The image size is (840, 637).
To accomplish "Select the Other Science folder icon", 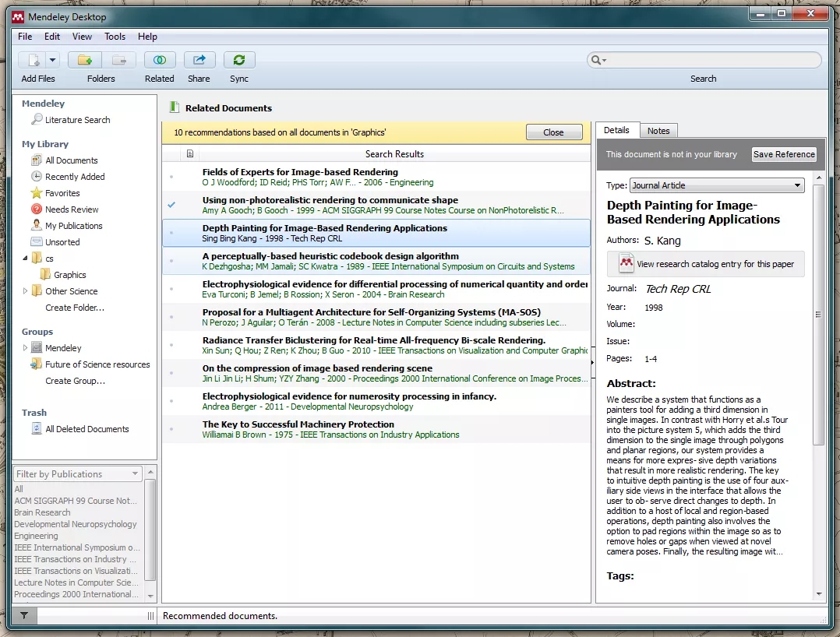I will tap(37, 290).
